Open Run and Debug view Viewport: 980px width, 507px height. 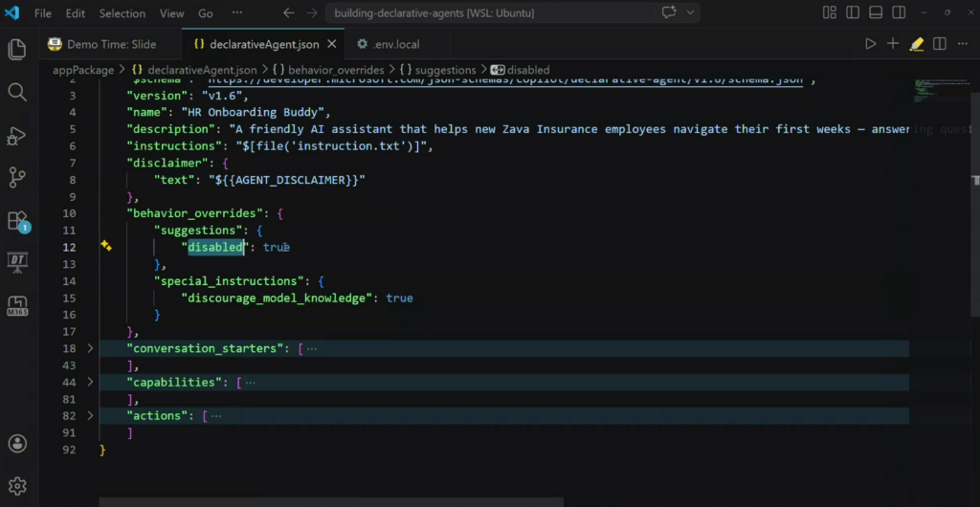point(16,135)
